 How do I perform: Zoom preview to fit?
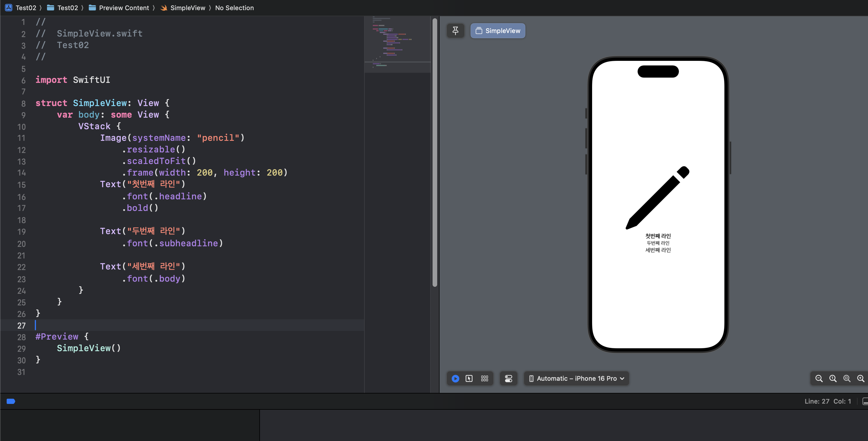click(x=847, y=378)
